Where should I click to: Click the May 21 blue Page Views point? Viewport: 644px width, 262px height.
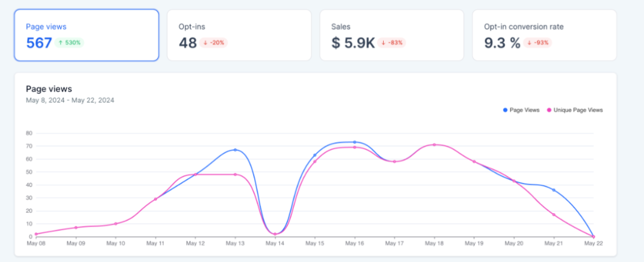[x=554, y=190]
